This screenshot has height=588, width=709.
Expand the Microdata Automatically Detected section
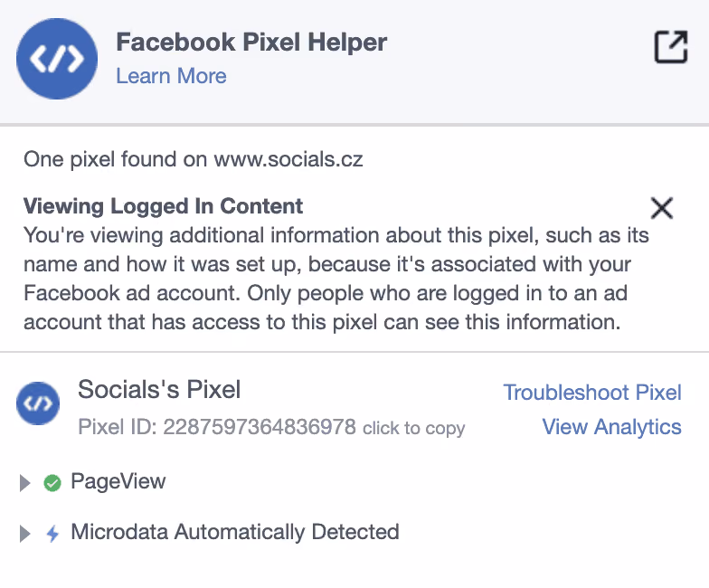(25, 534)
